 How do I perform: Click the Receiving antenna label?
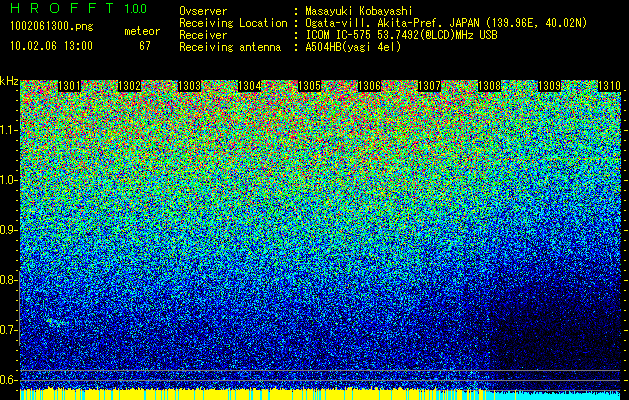[x=230, y=47]
